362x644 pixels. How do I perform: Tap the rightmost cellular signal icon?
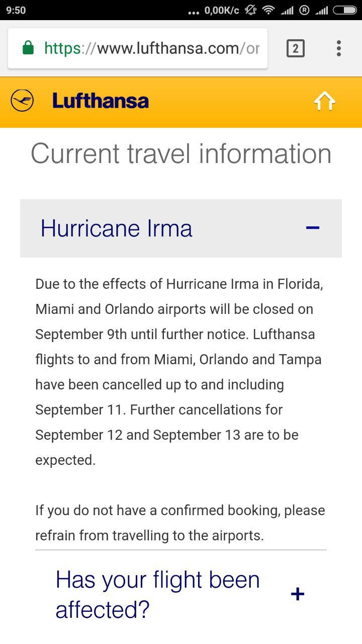point(321,10)
